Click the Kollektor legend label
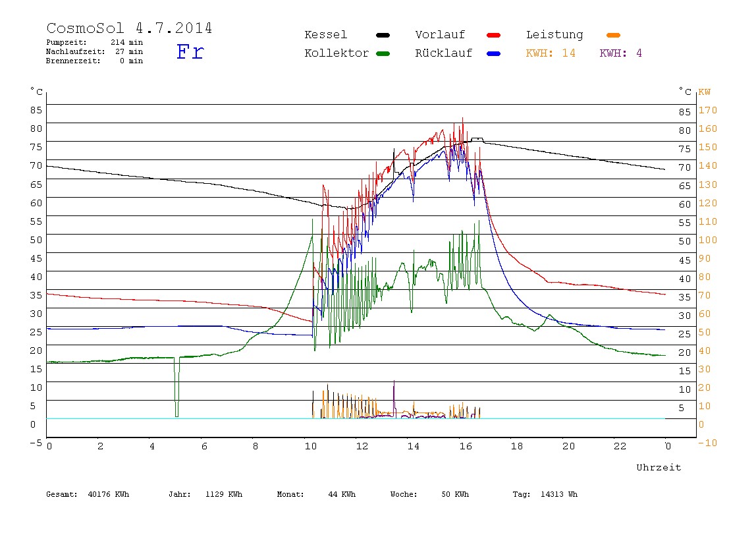 coord(337,53)
